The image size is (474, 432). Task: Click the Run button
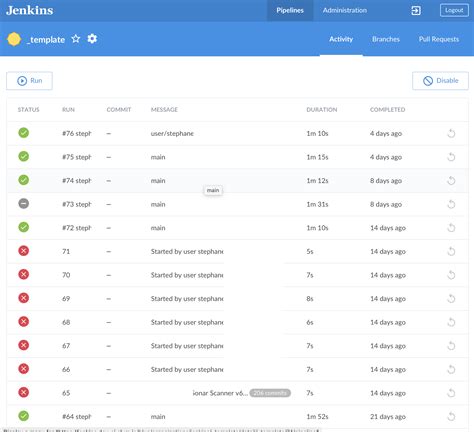coord(29,81)
